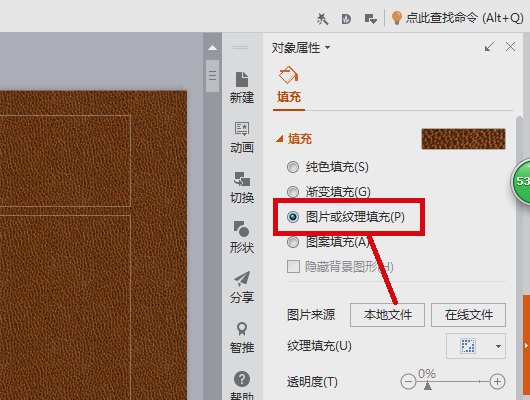Switch to the 填充 tab
Viewport: 530px width, 400px height.
[289, 97]
